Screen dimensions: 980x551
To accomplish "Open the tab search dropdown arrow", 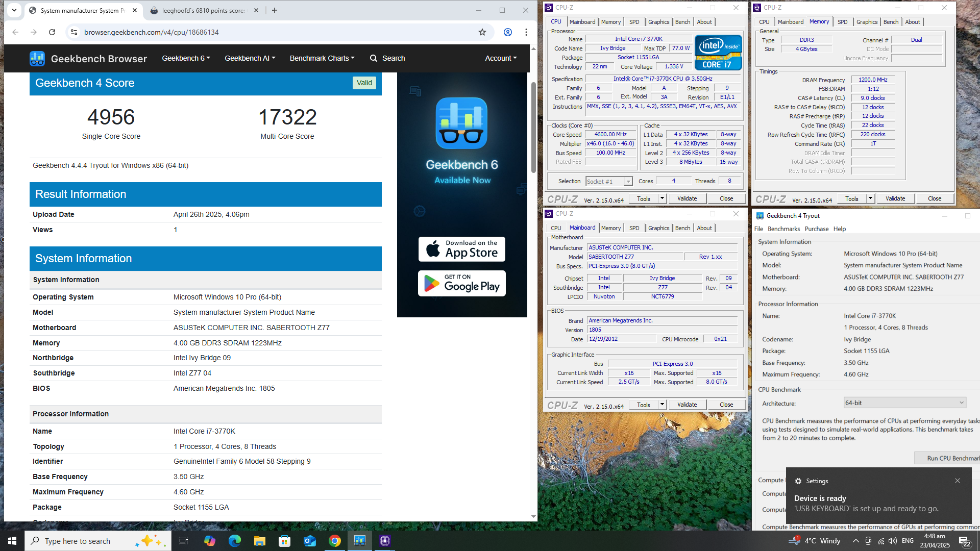I will click(x=14, y=10).
